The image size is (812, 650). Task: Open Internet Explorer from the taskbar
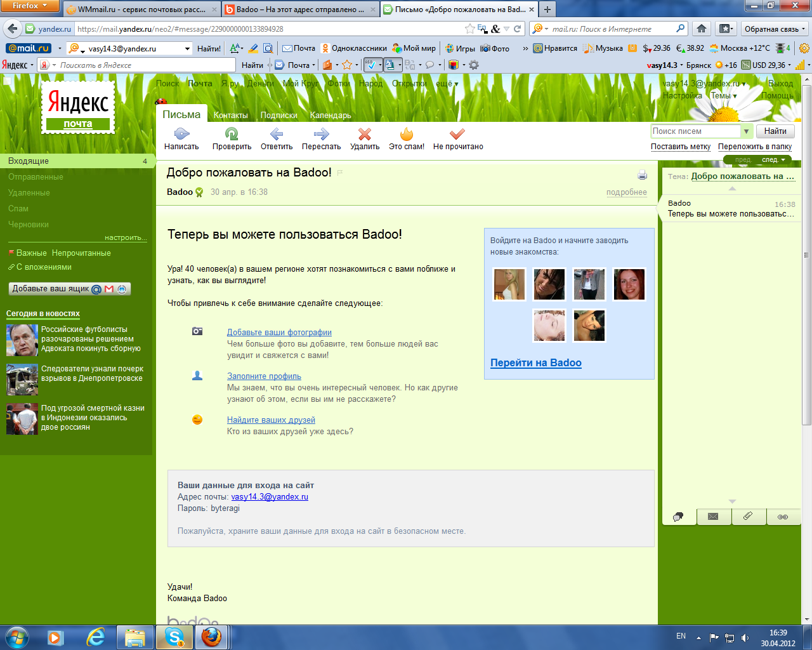pos(96,637)
